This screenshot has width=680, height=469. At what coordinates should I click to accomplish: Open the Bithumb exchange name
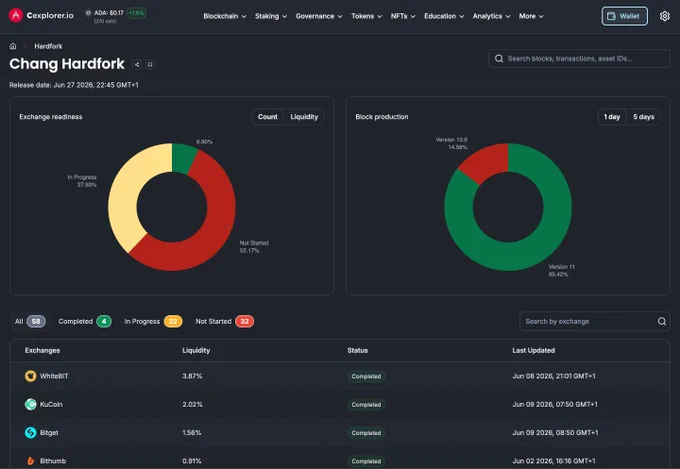53,461
